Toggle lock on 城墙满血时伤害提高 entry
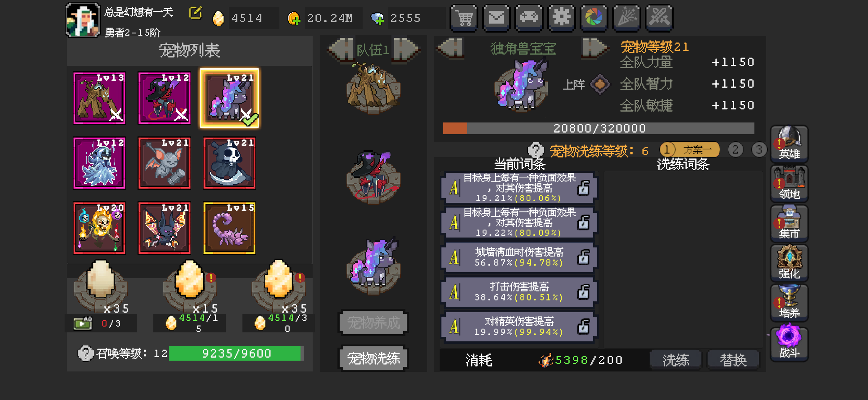 pos(583,257)
